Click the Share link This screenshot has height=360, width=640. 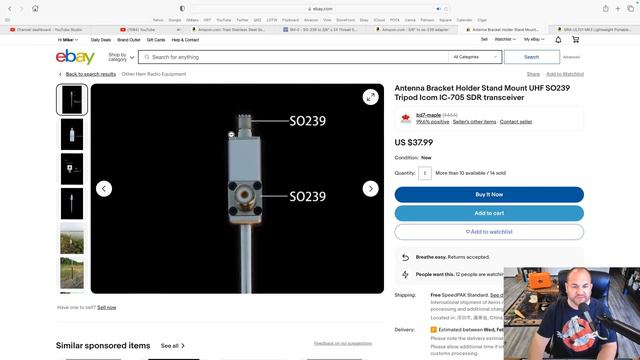click(533, 74)
